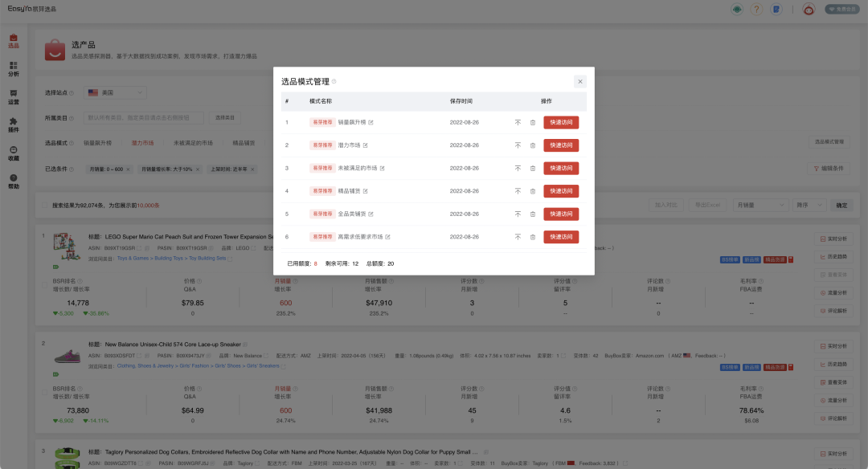Click 快速访问 for 精品铺货

point(561,191)
